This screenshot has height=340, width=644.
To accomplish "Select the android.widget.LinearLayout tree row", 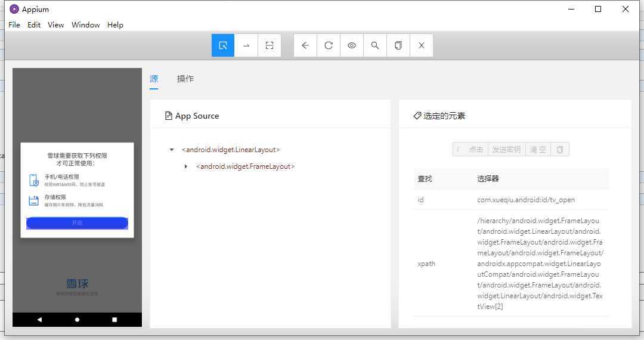I will (231, 150).
